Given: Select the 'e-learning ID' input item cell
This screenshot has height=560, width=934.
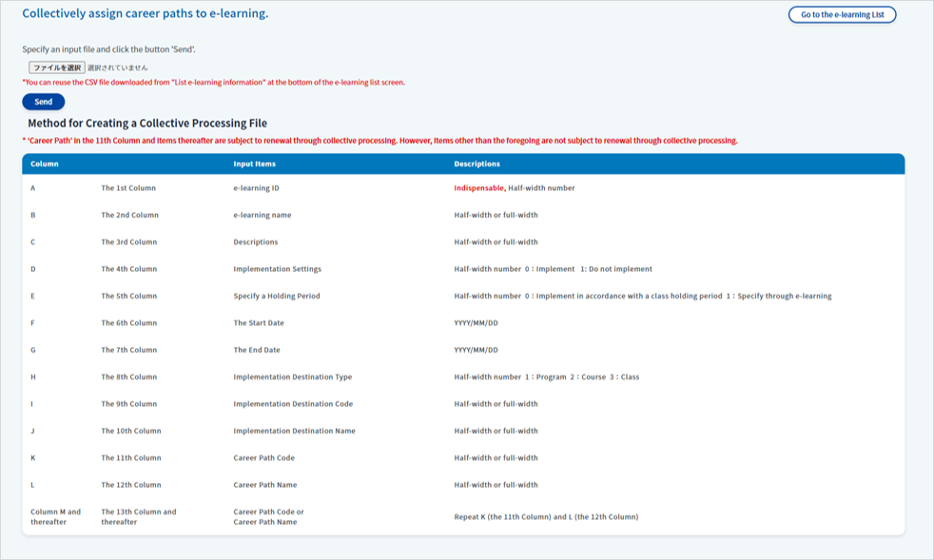Looking at the screenshot, I should (257, 188).
